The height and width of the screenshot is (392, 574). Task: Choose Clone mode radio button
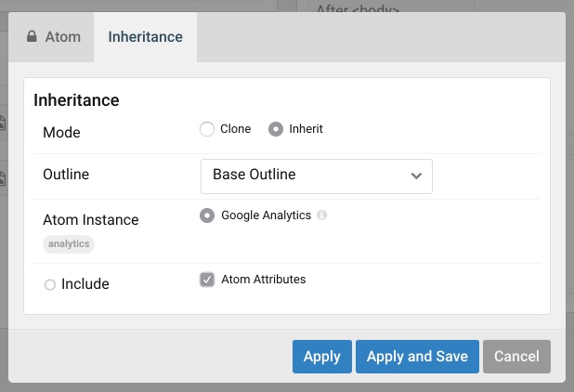(x=207, y=130)
